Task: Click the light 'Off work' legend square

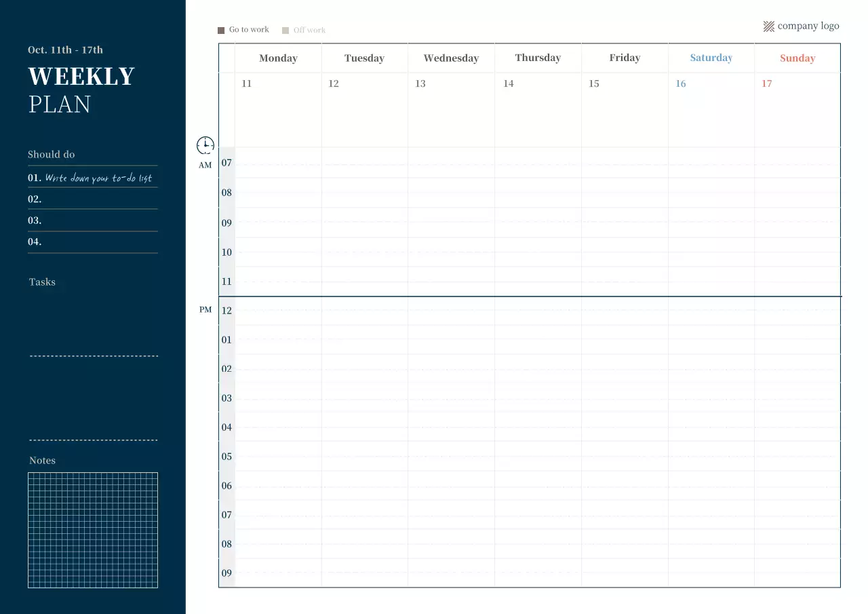Action: click(x=285, y=30)
